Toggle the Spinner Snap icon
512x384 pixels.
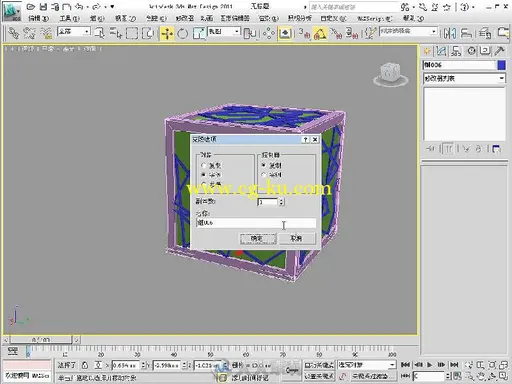352,33
